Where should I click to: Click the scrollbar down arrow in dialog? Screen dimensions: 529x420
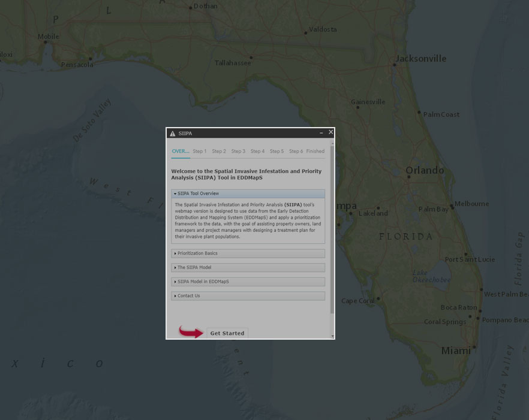pos(332,337)
